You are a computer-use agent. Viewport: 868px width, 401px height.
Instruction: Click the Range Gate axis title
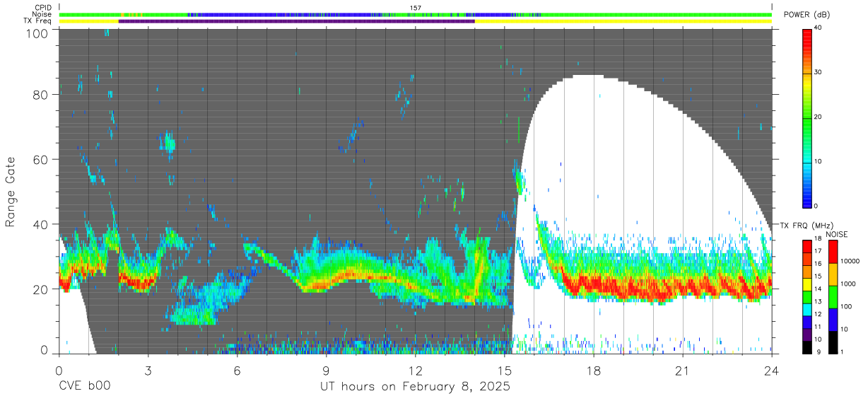coord(11,193)
